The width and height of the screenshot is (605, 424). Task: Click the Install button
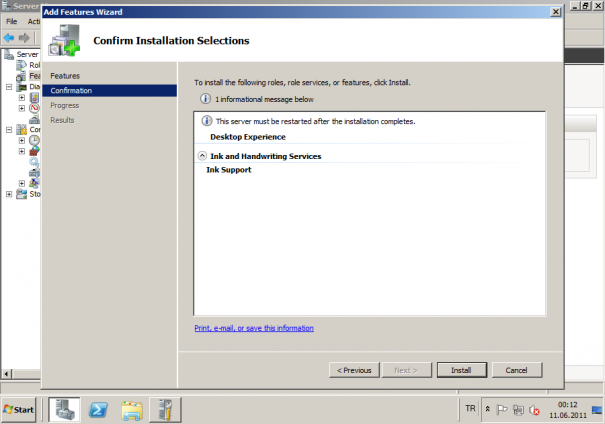tap(461, 370)
